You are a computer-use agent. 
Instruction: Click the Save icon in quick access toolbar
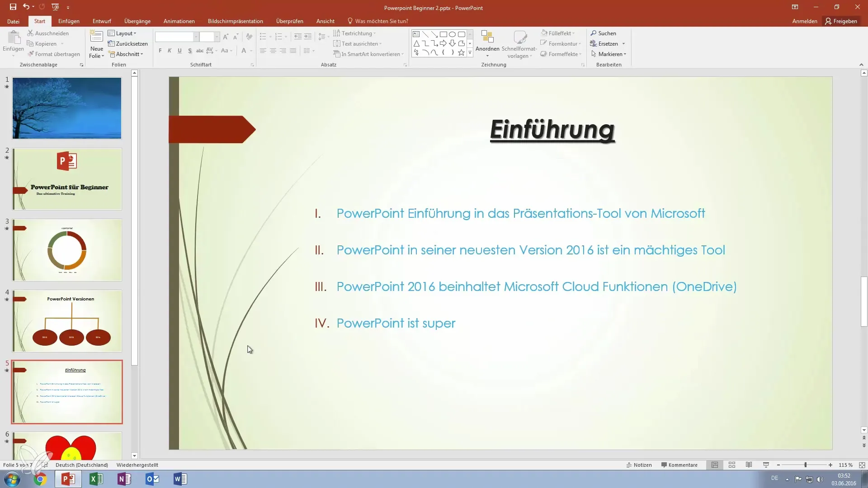click(x=13, y=7)
